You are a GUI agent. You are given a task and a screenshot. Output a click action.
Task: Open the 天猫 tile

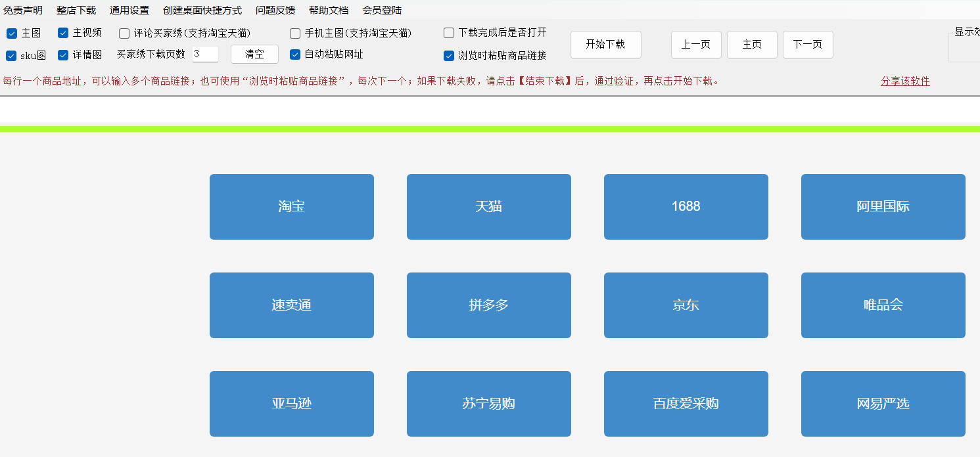(489, 207)
